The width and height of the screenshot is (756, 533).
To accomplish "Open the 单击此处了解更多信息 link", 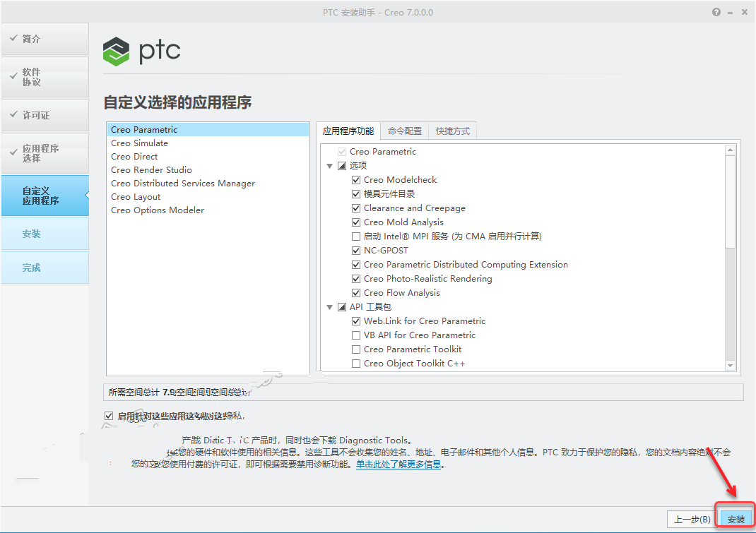I will tap(398, 464).
